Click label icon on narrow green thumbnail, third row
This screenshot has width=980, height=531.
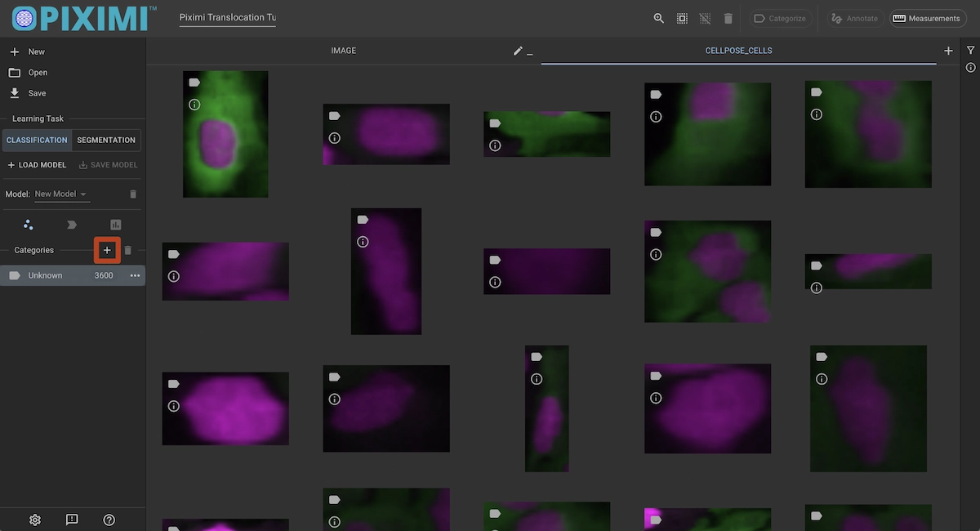537,357
